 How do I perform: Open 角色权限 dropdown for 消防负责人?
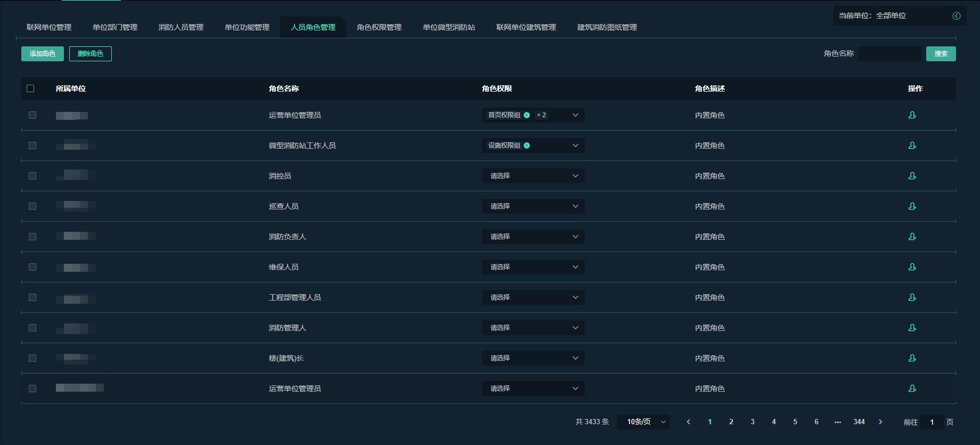pyautogui.click(x=533, y=237)
